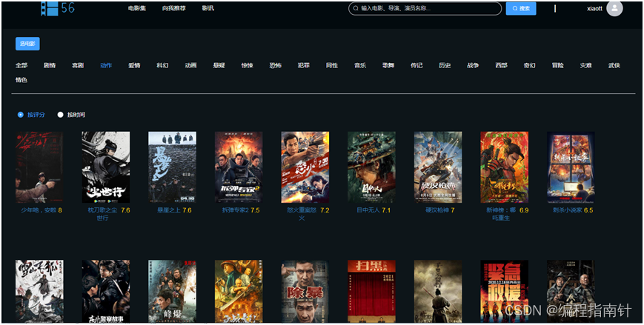Click the 硬汉枪神 title link
This screenshot has height=325, width=644.
(x=437, y=210)
